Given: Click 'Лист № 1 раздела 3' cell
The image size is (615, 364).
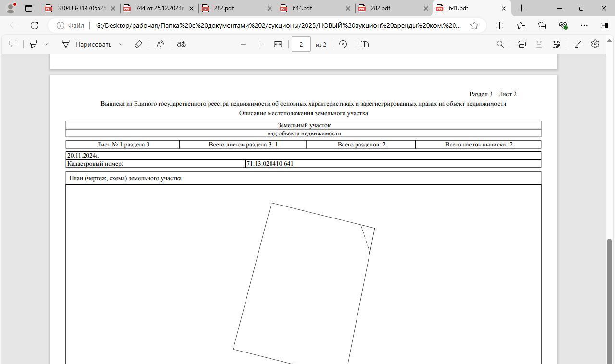Looking at the screenshot, I should [x=123, y=145].
